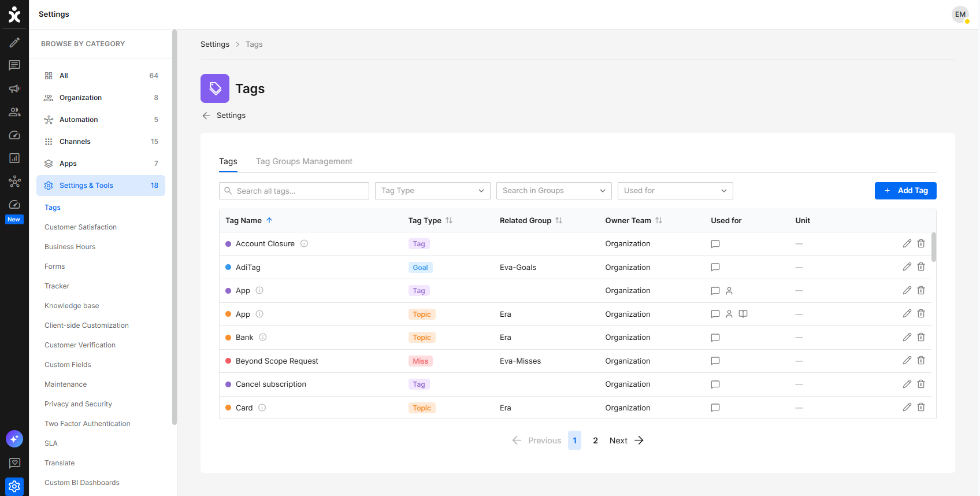This screenshot has width=980, height=496.
Task: Click the feedback heart message icon
Action: [x=14, y=463]
